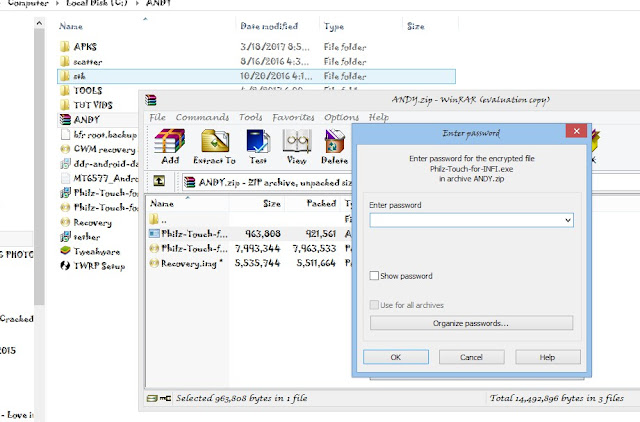Click the Delete toolbar icon in WinRAR

pyautogui.click(x=334, y=146)
